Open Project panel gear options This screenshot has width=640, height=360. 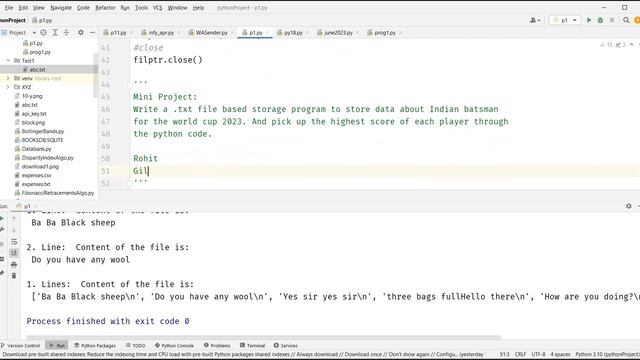(80, 32)
